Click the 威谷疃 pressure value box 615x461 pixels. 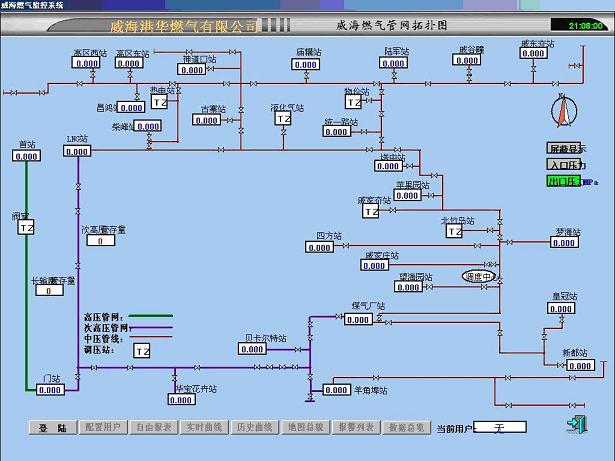[466, 60]
